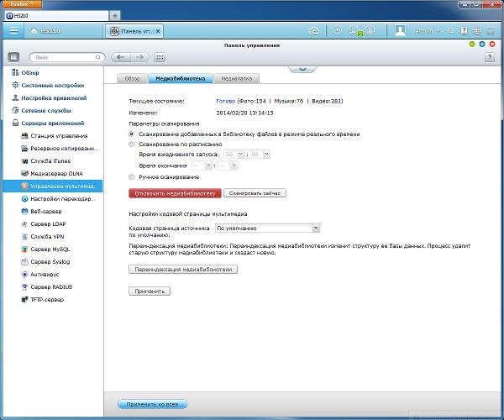Minimize the Control Panel with green button
Image resolution: width=504 pixels, height=420 pixels.
click(472, 45)
